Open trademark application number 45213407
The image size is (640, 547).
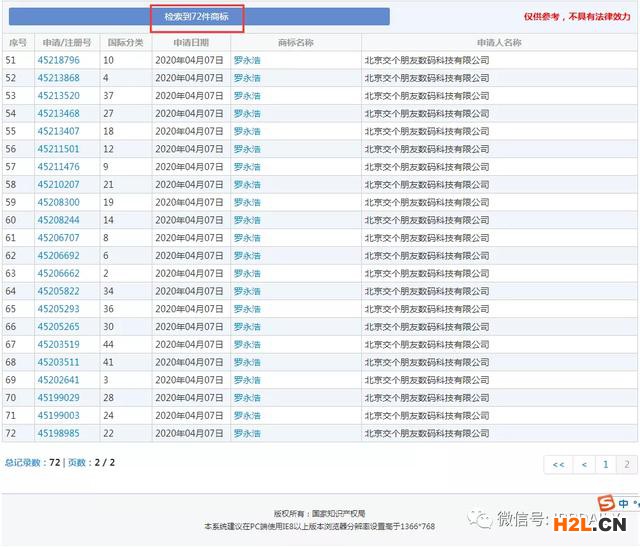click(x=58, y=131)
